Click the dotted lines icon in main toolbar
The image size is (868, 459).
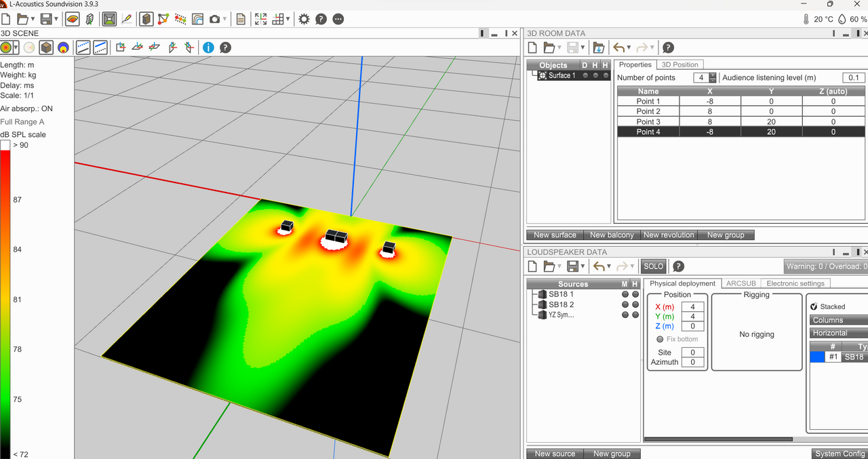coord(181,19)
